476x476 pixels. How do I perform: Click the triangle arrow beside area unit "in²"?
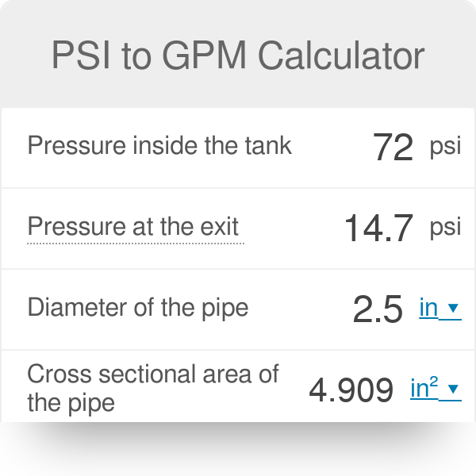(x=454, y=390)
